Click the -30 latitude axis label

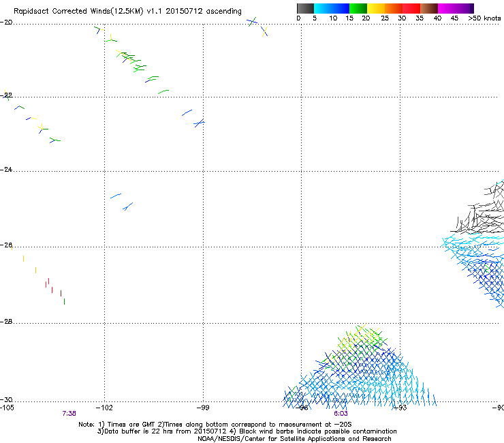click(x=6, y=400)
